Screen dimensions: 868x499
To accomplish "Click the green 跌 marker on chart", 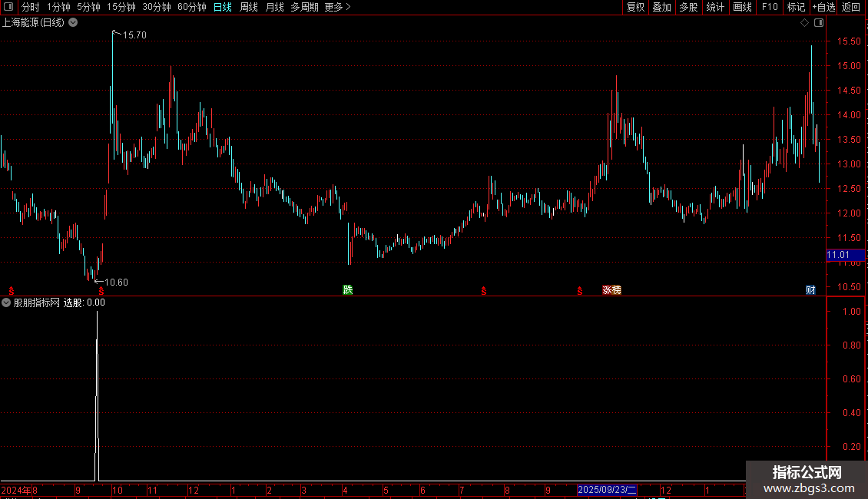I will pyautogui.click(x=348, y=290).
